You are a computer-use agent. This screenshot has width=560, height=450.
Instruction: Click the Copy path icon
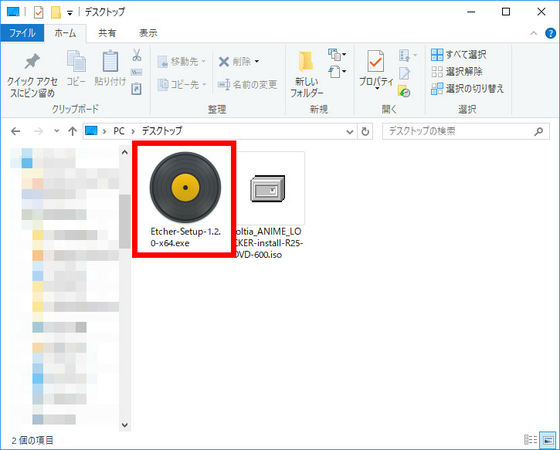click(x=137, y=72)
